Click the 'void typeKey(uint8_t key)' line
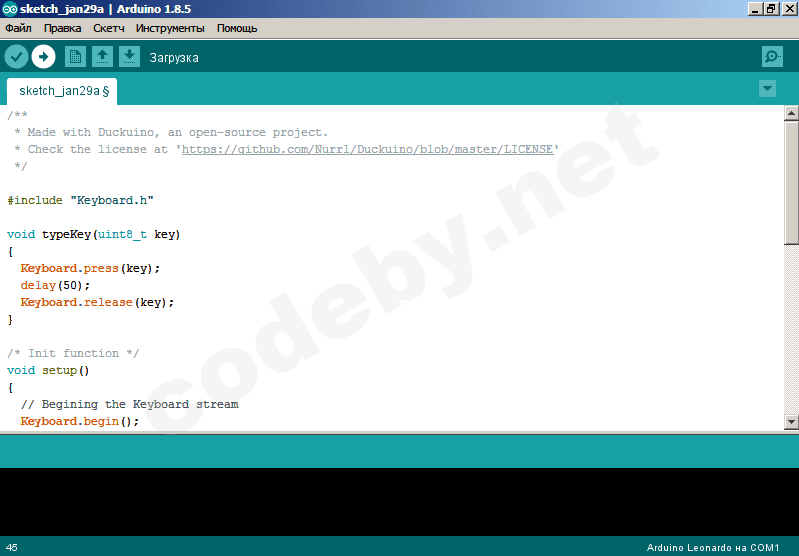The height and width of the screenshot is (556, 799). click(x=94, y=234)
